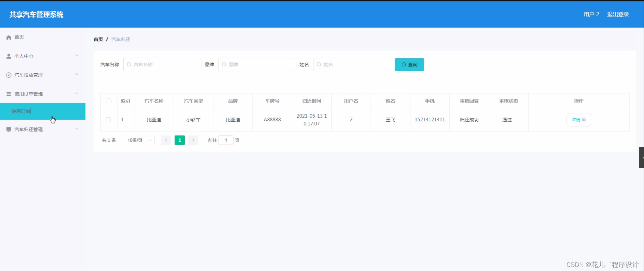Click the home icon in sidebar
Image resolution: width=644 pixels, height=271 pixels.
click(9, 37)
